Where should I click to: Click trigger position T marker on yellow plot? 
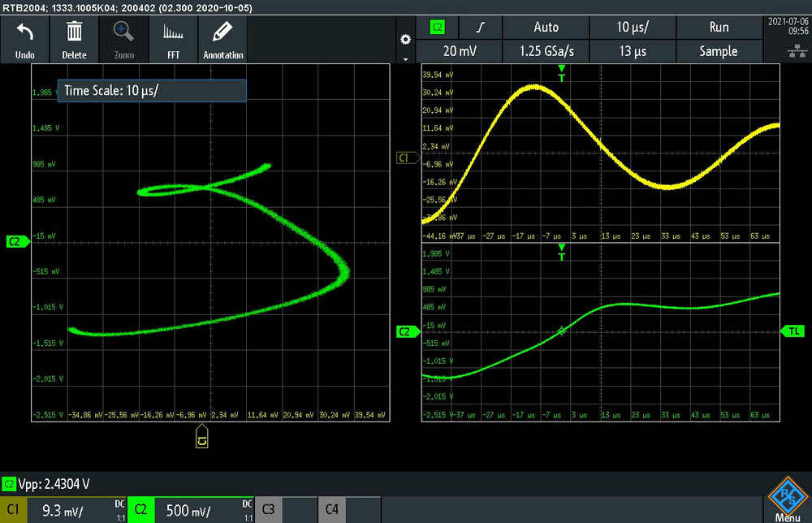pyautogui.click(x=562, y=74)
